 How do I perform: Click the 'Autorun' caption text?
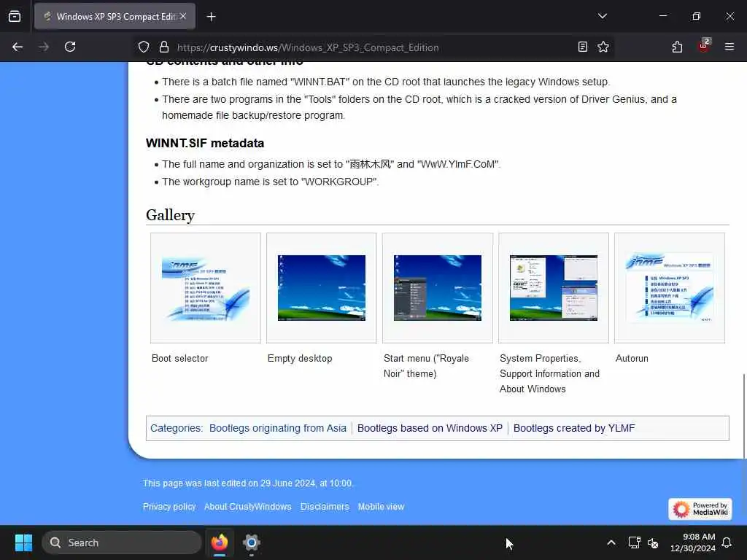(632, 359)
